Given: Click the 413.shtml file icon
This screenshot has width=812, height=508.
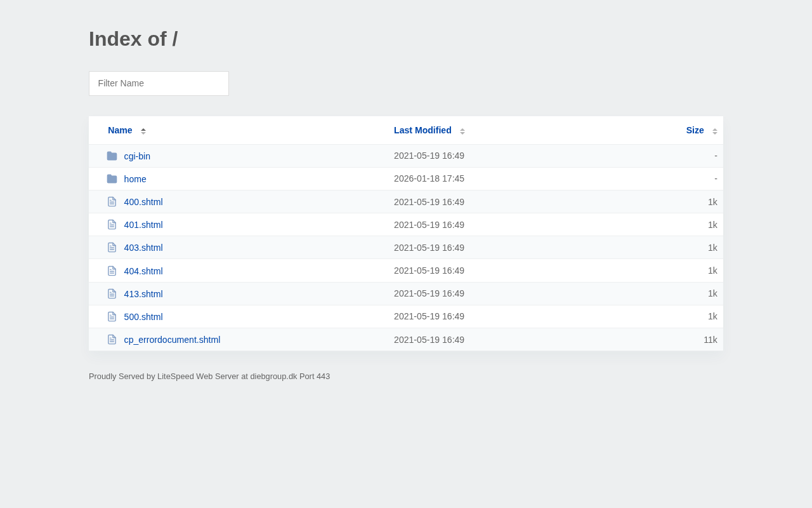Looking at the screenshot, I should pos(112,294).
